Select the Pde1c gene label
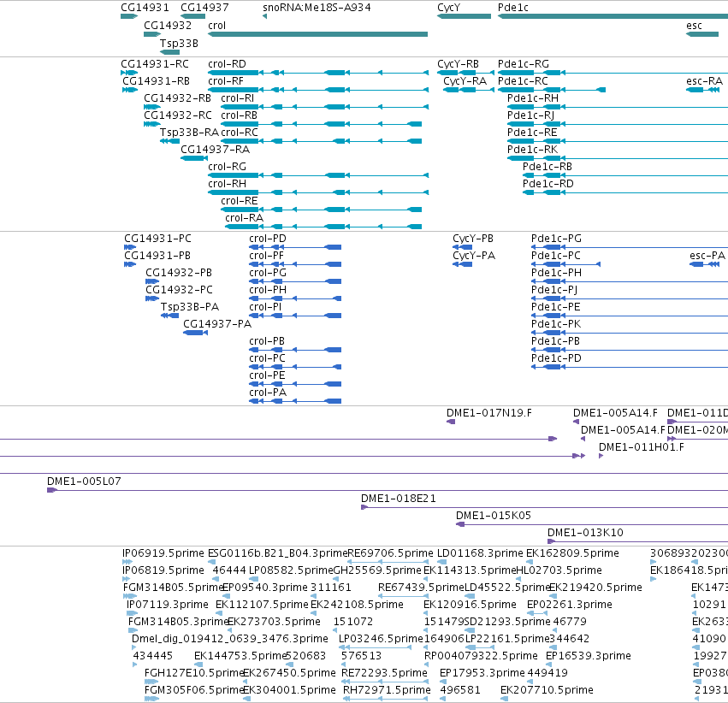 click(x=512, y=8)
